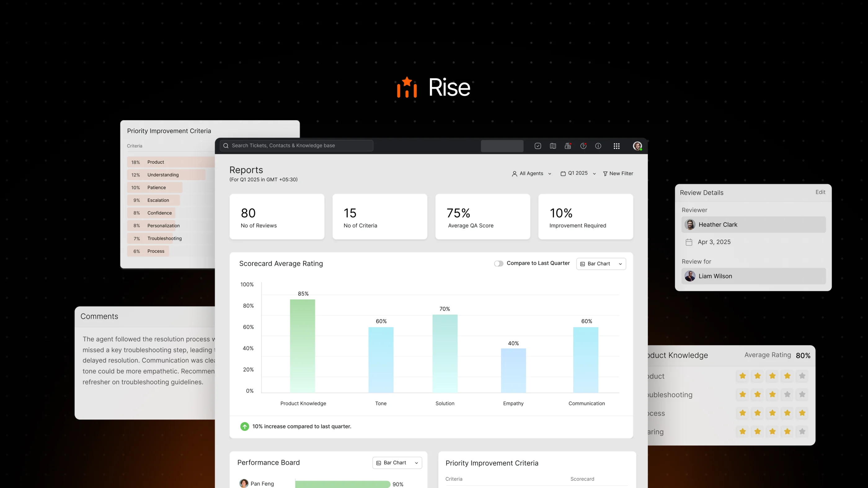Click Heather Clark's avatar in Review Details

(x=690, y=225)
